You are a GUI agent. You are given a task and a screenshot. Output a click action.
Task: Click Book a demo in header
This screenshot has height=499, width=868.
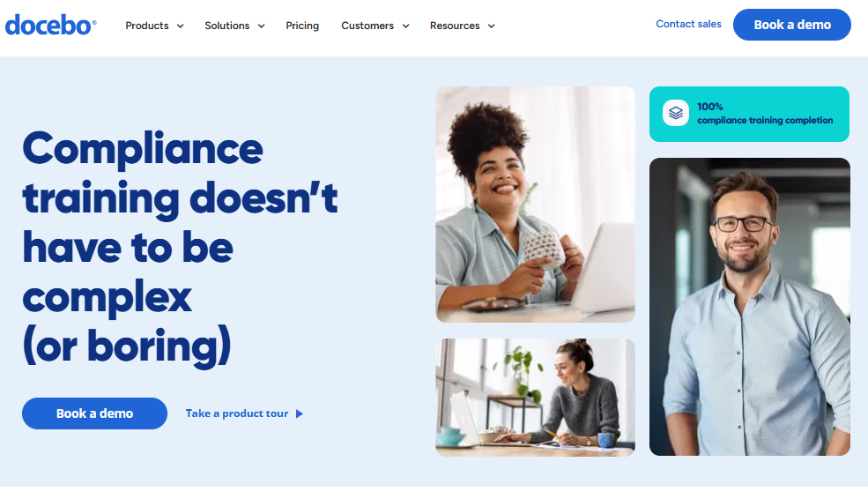(791, 25)
